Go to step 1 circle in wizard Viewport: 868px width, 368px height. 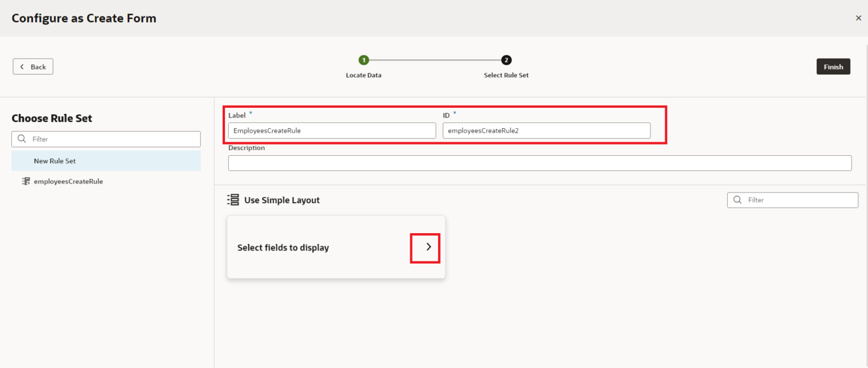(364, 60)
